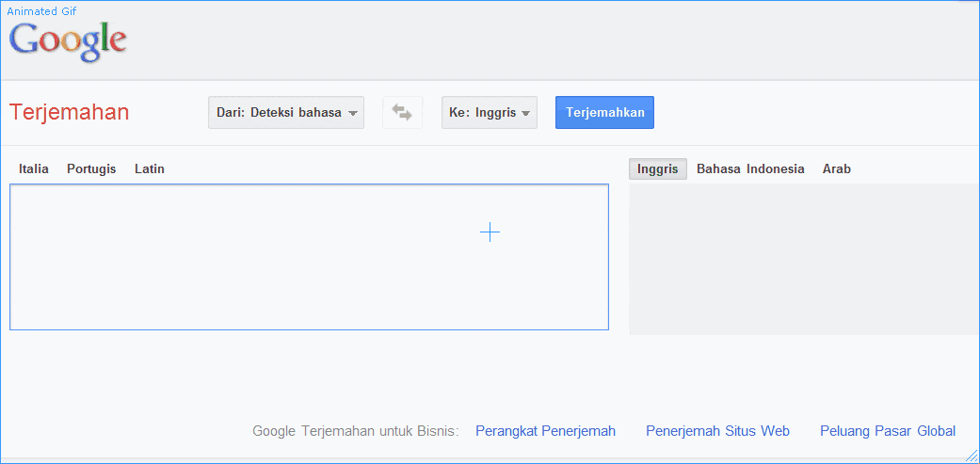The width and height of the screenshot is (980, 464).
Task: Choose Portugis source language shortcut
Action: point(91,168)
